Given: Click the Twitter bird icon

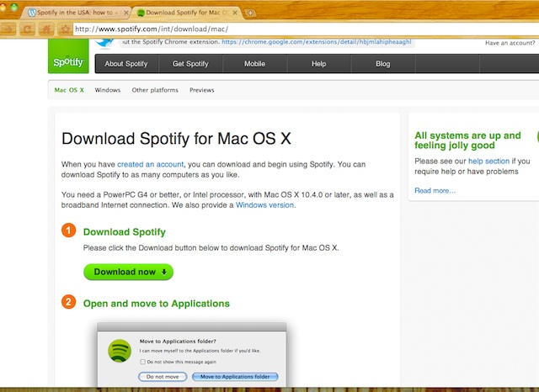Looking at the screenshot, I should click(x=104, y=43).
